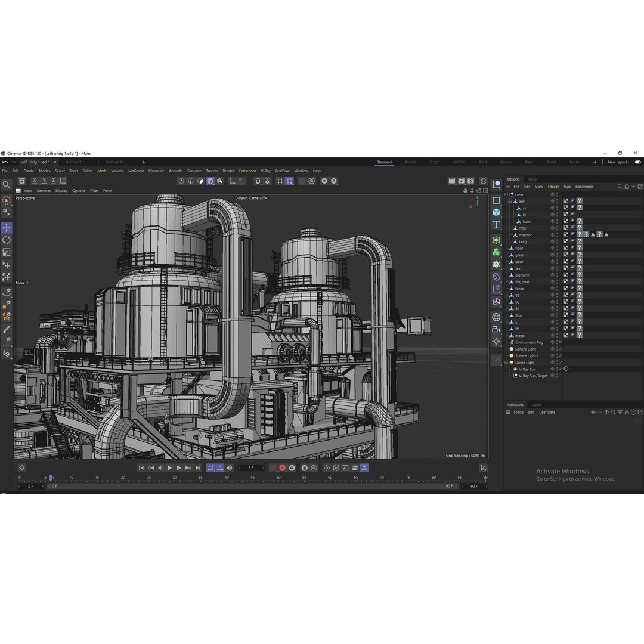
Task: Toggle viewport visibility dots for glass object
Action: coord(557,255)
